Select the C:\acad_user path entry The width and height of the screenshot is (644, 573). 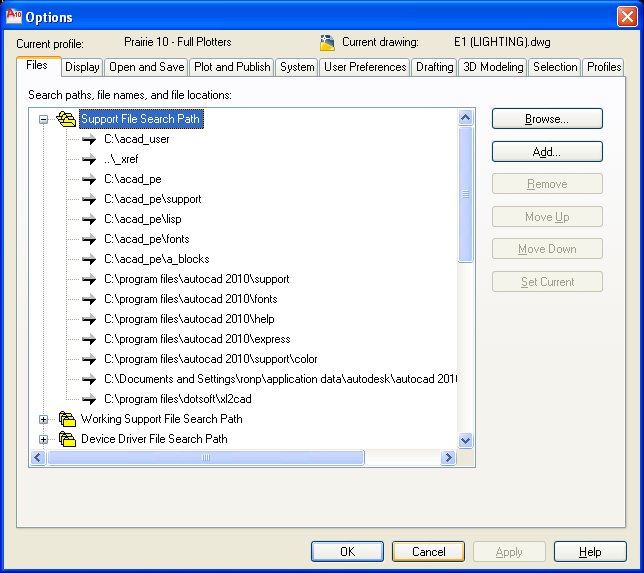point(136,139)
